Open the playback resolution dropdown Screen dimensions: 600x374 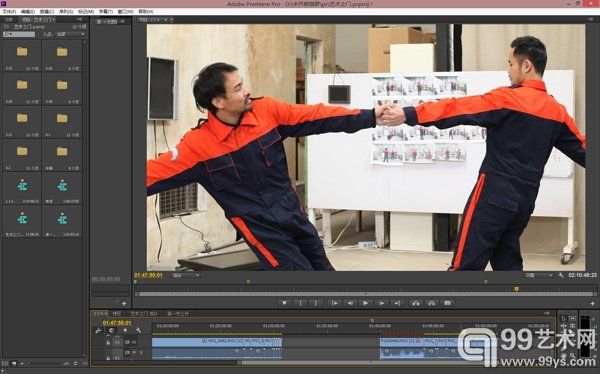coord(539,275)
